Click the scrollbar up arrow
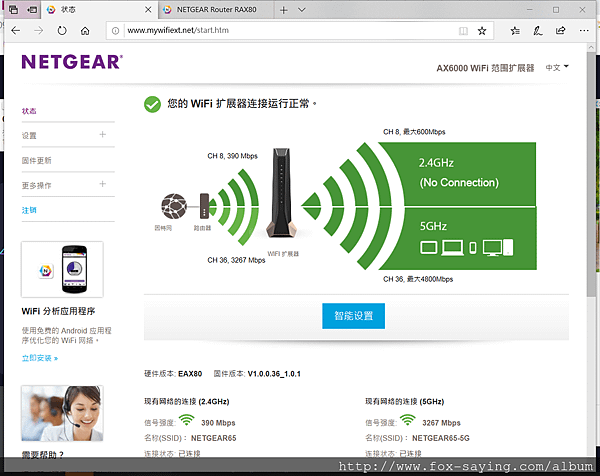 (x=591, y=48)
